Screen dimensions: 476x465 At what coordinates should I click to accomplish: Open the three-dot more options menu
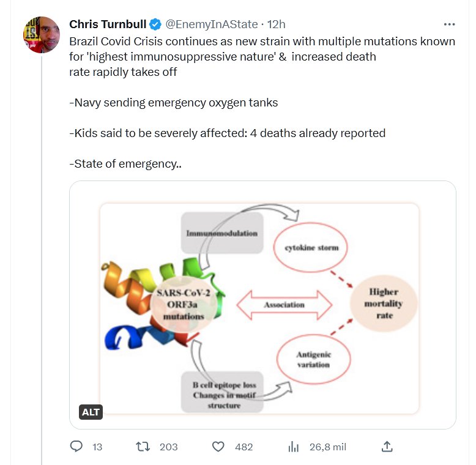449,24
